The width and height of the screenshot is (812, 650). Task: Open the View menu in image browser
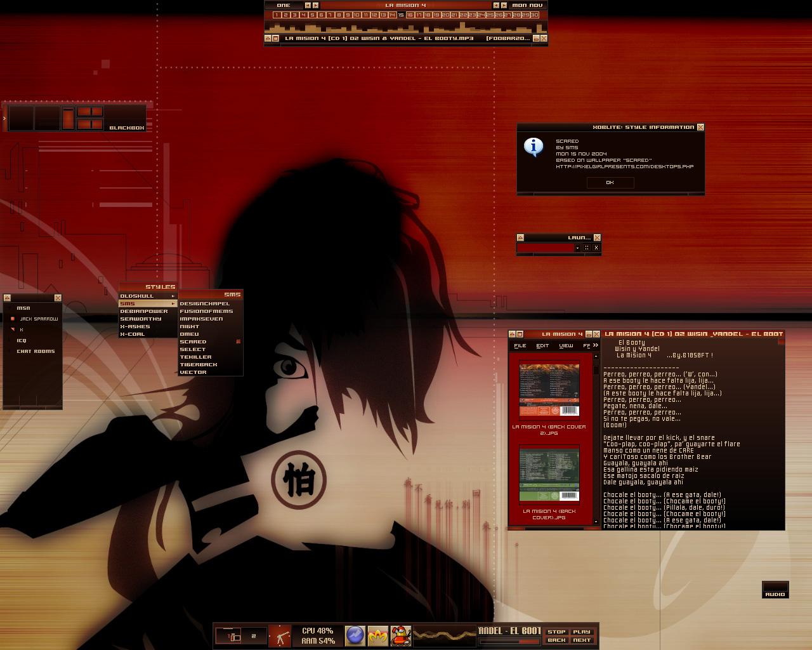click(566, 345)
